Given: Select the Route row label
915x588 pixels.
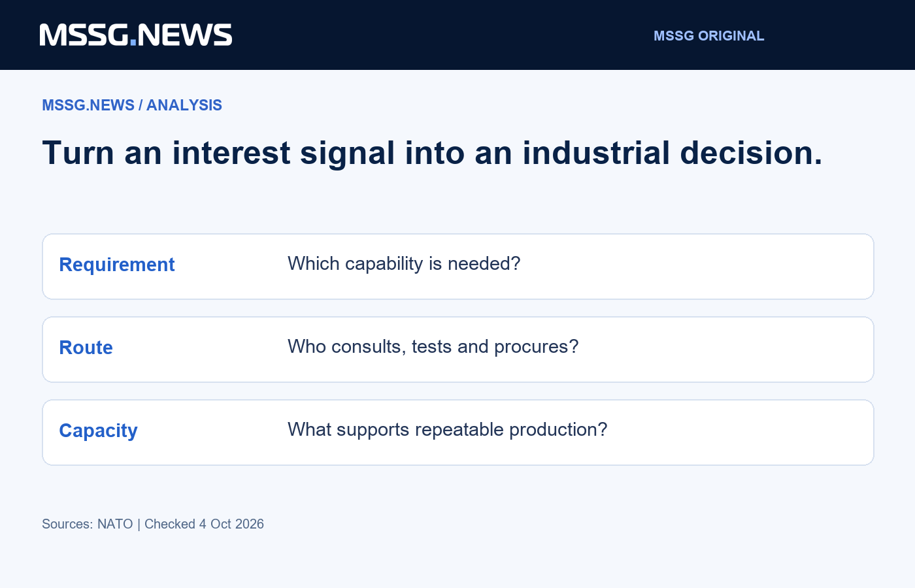Looking at the screenshot, I should (x=86, y=348).
